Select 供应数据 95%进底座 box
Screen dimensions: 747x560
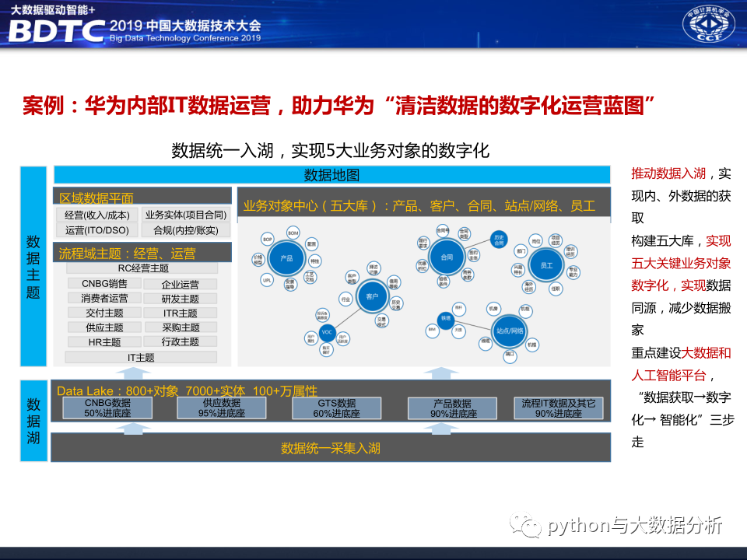click(x=222, y=408)
